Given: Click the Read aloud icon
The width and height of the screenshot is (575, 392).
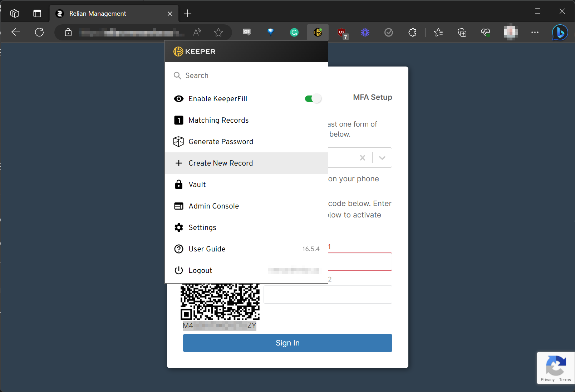Looking at the screenshot, I should [197, 33].
